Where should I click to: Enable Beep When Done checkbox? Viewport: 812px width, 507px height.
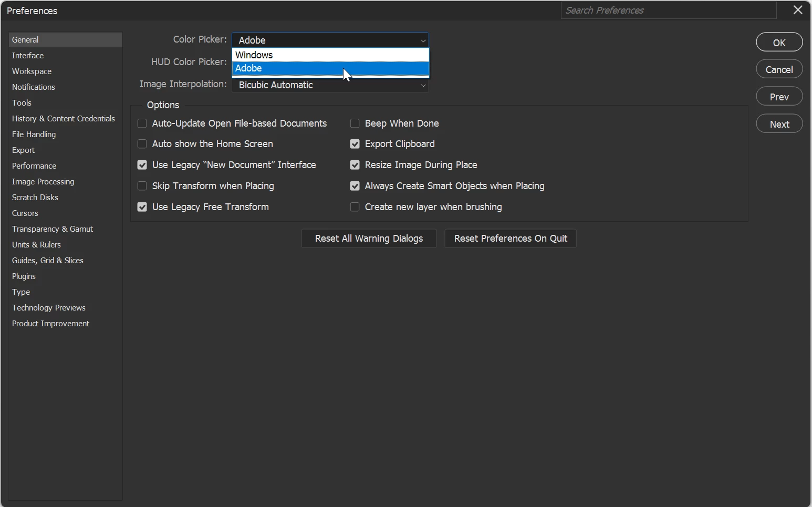tap(355, 123)
